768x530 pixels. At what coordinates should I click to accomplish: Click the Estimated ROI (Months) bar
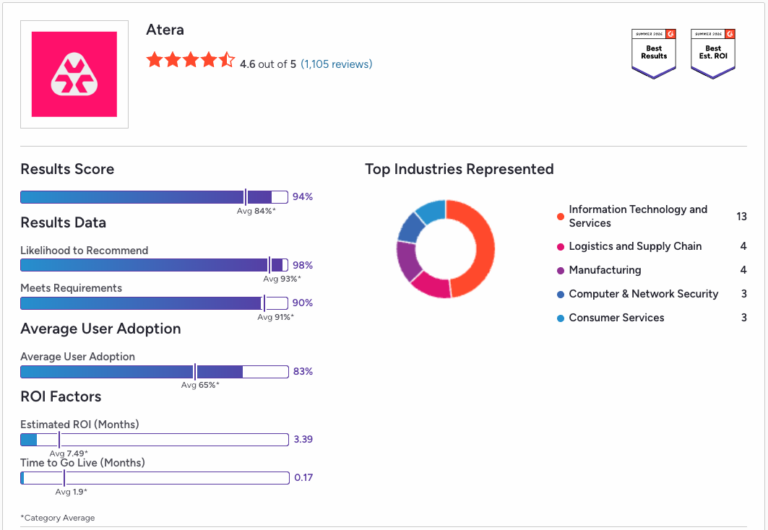(x=154, y=439)
